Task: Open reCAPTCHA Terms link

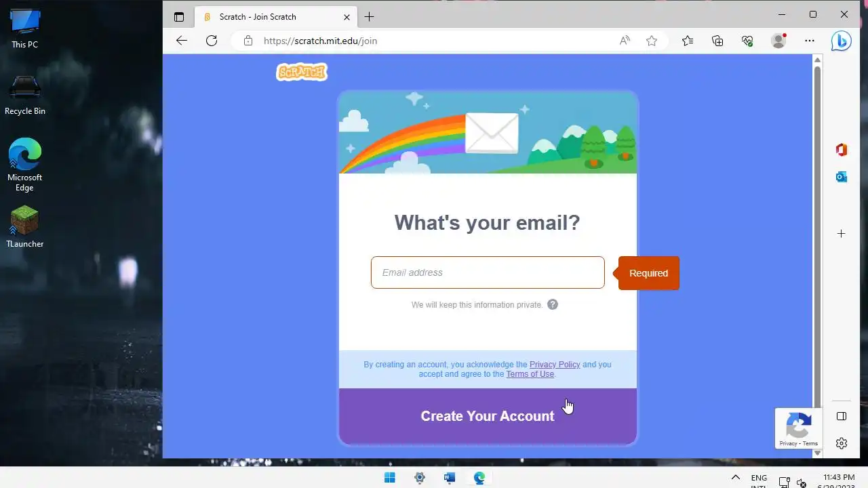Action: [810, 443]
